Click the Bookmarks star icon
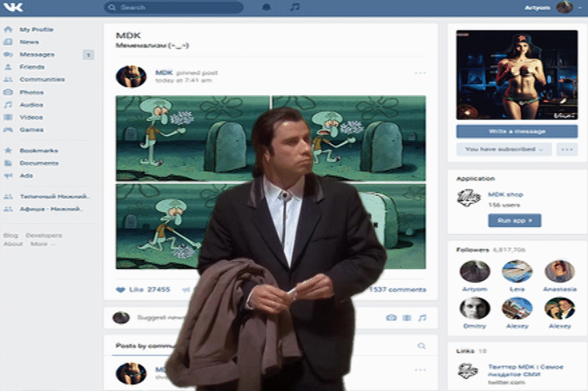588x391 pixels. click(x=8, y=150)
